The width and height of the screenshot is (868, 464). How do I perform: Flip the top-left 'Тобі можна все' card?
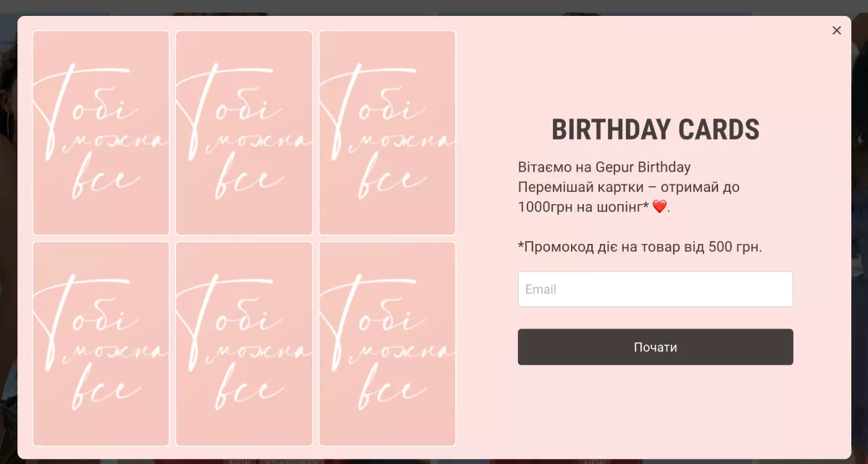coord(101,132)
